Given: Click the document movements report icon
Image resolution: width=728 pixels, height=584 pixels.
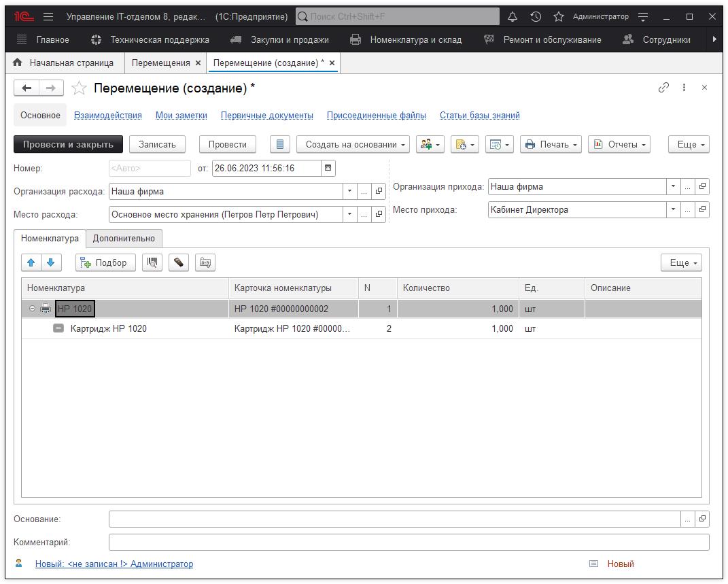Looking at the screenshot, I should pos(280,144).
